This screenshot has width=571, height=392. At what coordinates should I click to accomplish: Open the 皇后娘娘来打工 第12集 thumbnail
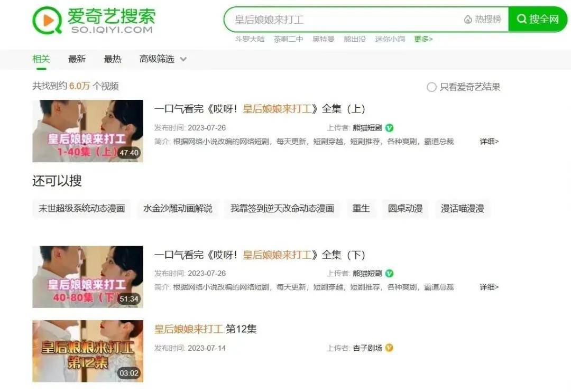[88, 351]
